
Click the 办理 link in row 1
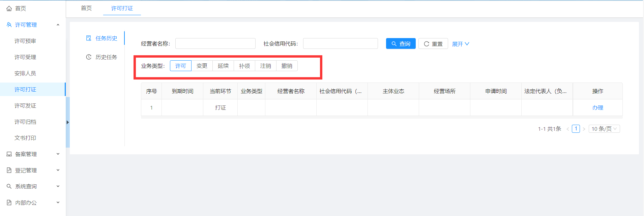click(x=597, y=107)
